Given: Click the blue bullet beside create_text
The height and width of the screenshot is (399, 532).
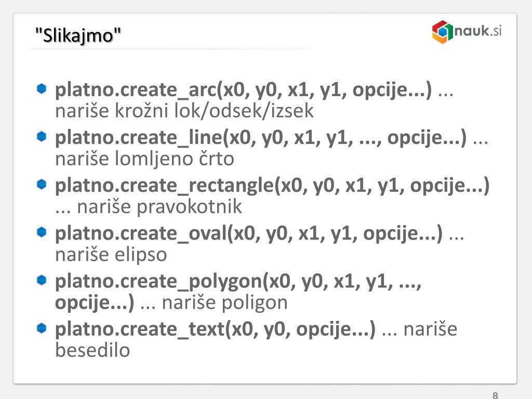Looking at the screenshot, I should click(42, 328).
